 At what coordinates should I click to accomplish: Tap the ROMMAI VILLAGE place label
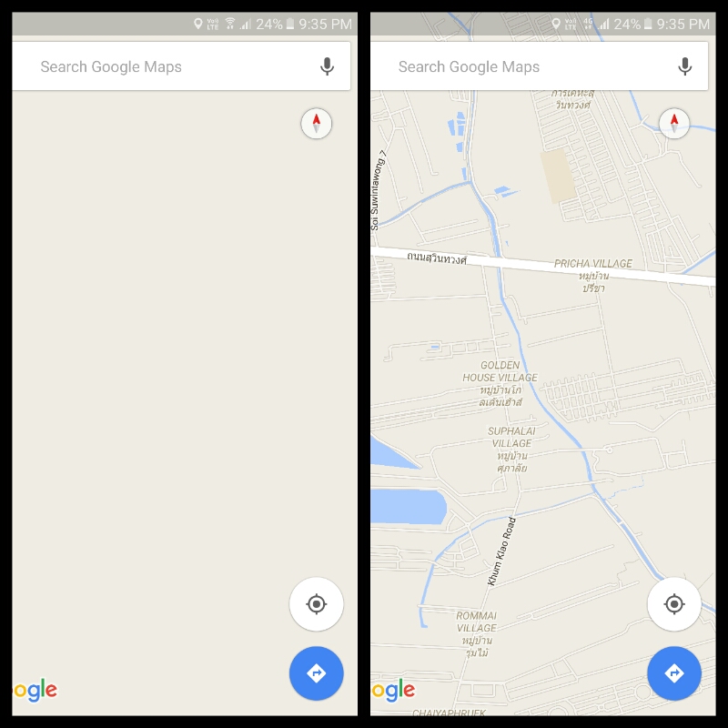tap(476, 633)
